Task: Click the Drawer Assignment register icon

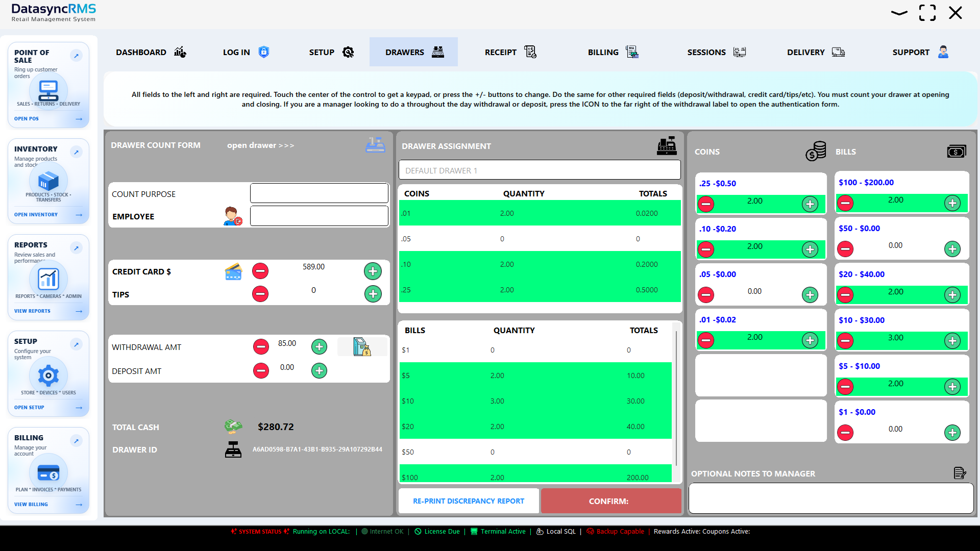Action: click(667, 146)
